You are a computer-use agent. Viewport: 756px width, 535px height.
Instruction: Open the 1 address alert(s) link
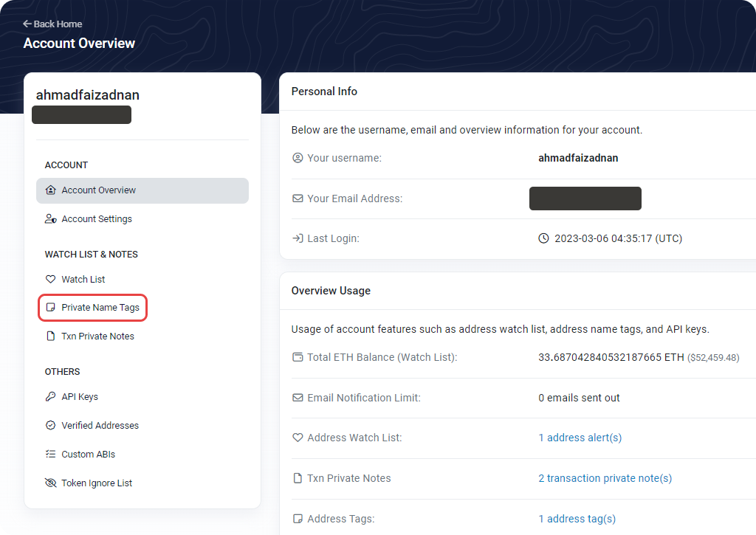pos(580,438)
